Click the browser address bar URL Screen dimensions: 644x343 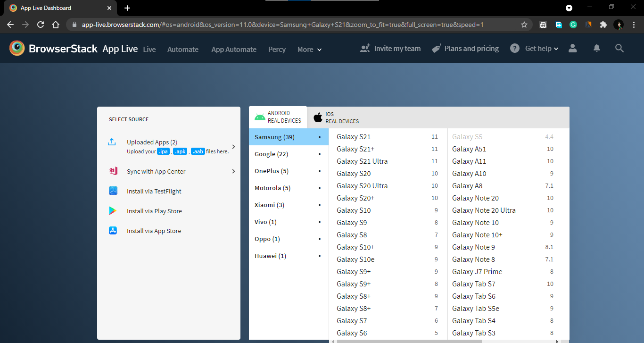coord(282,25)
